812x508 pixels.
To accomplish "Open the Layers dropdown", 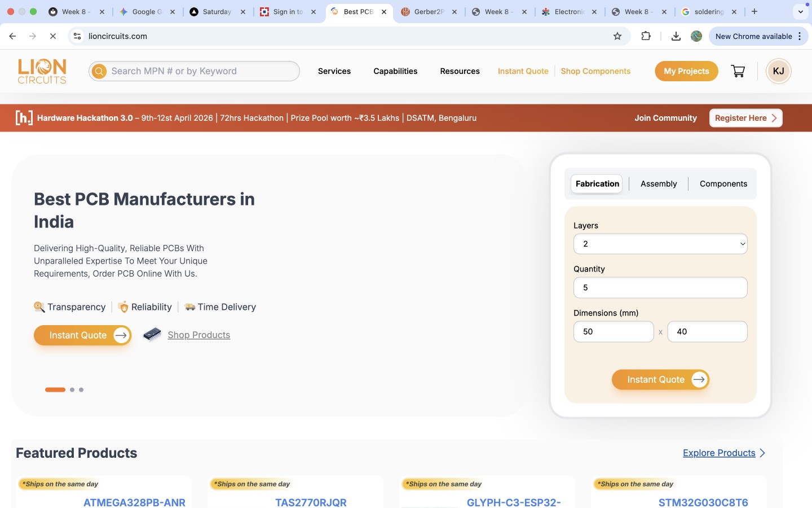I will (660, 244).
